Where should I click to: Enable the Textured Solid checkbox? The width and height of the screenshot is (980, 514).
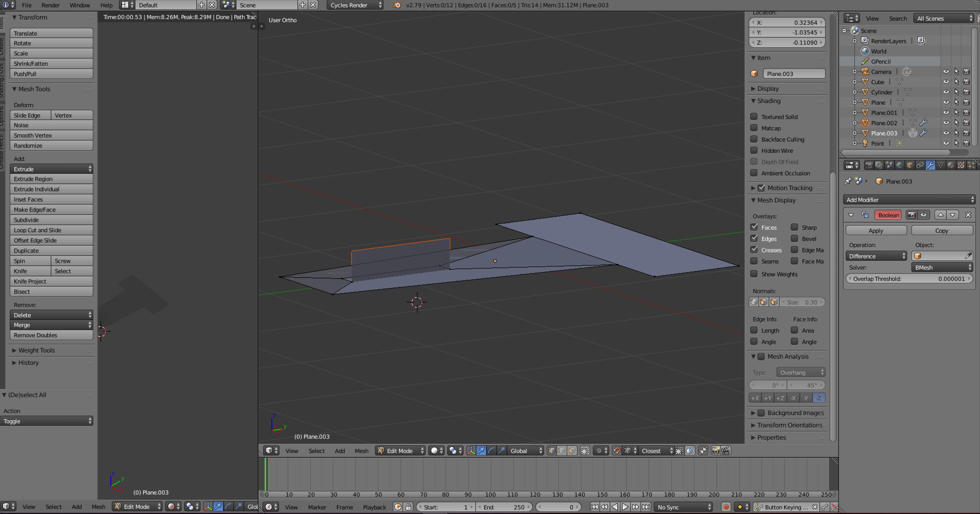click(754, 117)
